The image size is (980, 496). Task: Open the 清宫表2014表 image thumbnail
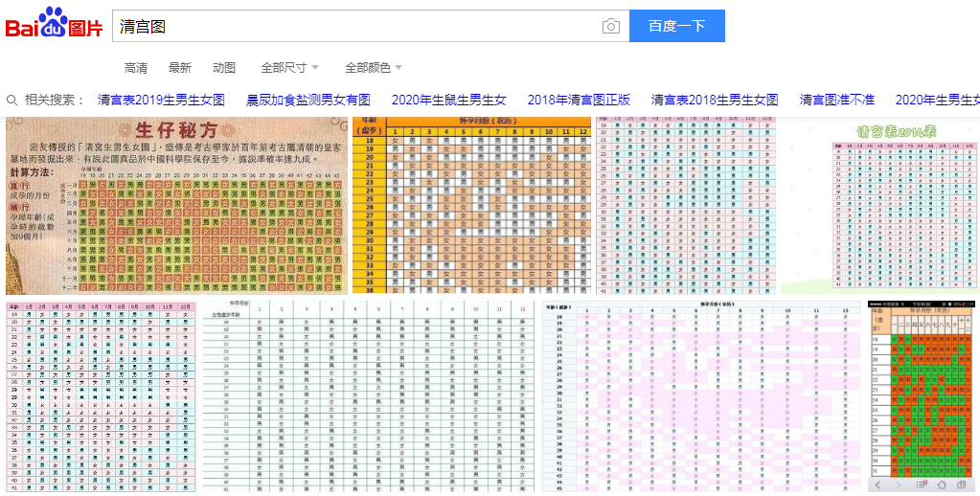point(880,206)
